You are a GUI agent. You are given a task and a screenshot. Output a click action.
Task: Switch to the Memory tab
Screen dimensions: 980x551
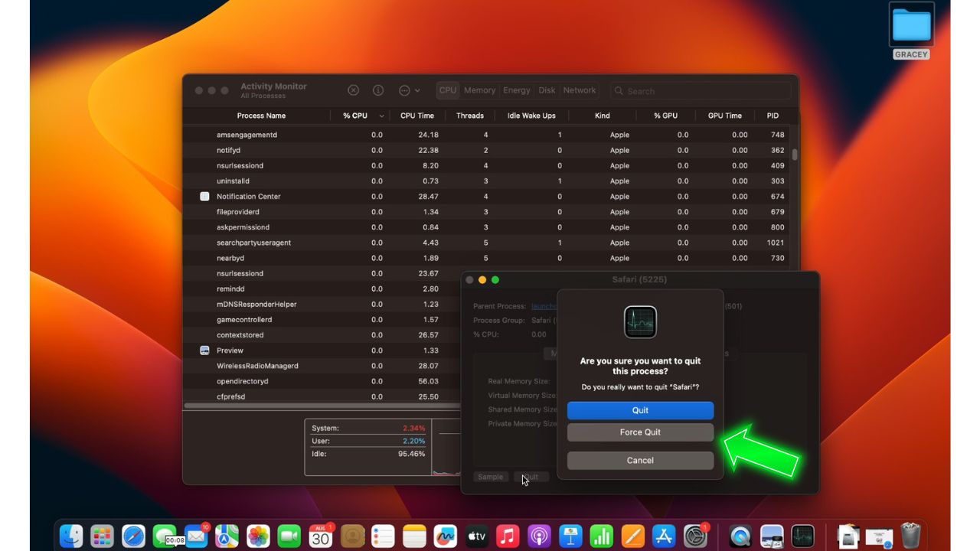[x=479, y=90]
